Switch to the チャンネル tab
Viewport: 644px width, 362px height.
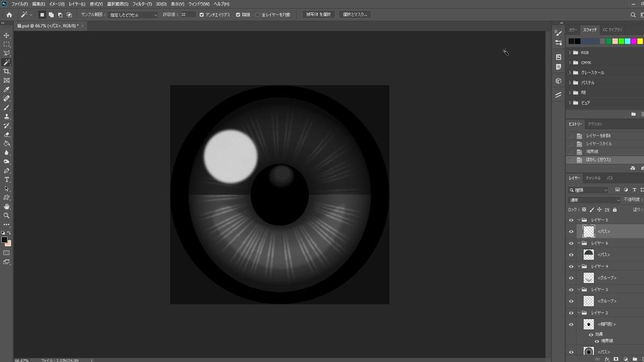[593, 178]
